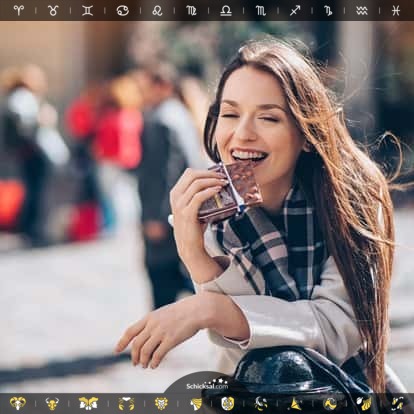This screenshot has width=414, height=414.
Task: Open the golden scorpion Scorpio illustration
Action: 261,404
